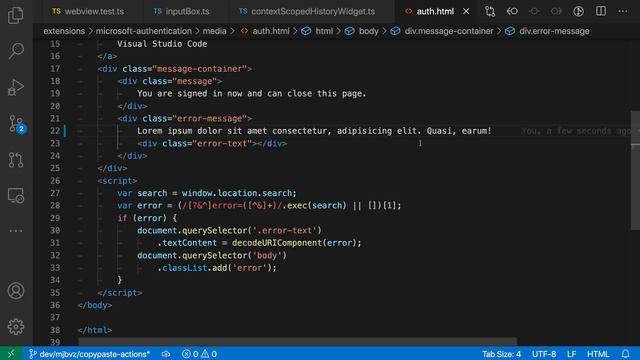Open body symbol breadcrumb
The height and width of the screenshot is (360, 640).
(x=362, y=31)
